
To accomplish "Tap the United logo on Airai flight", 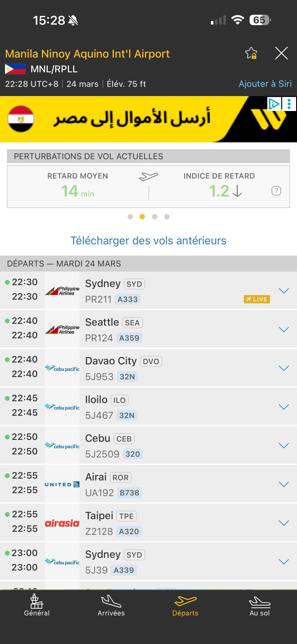I will coord(62,484).
